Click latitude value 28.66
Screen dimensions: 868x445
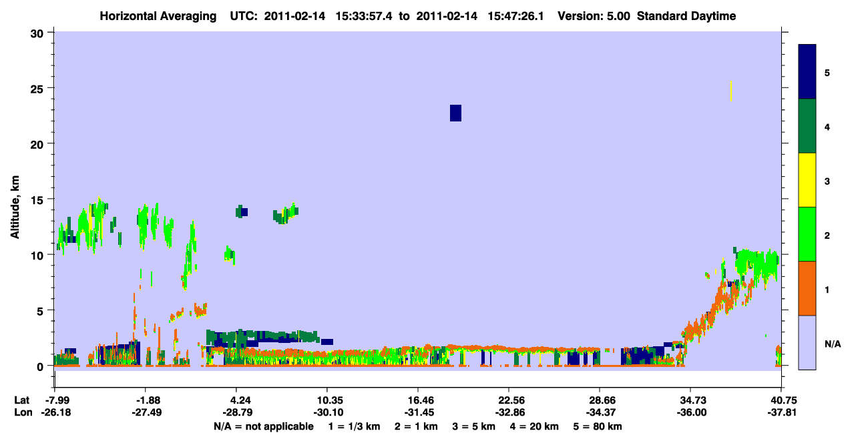coord(599,400)
